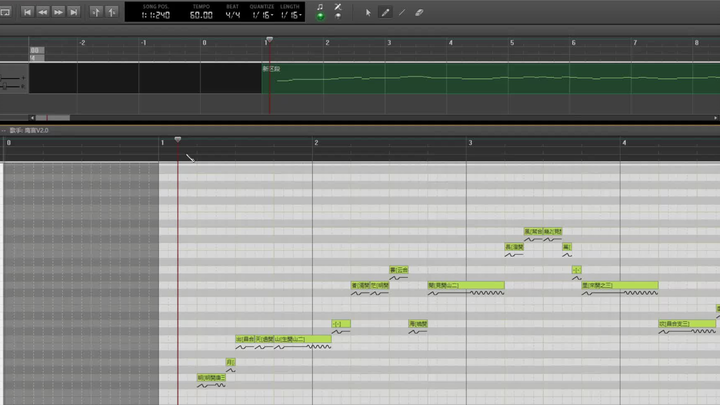Image resolution: width=720 pixels, height=405 pixels.
Task: Select the eraser tool
Action: (x=419, y=13)
